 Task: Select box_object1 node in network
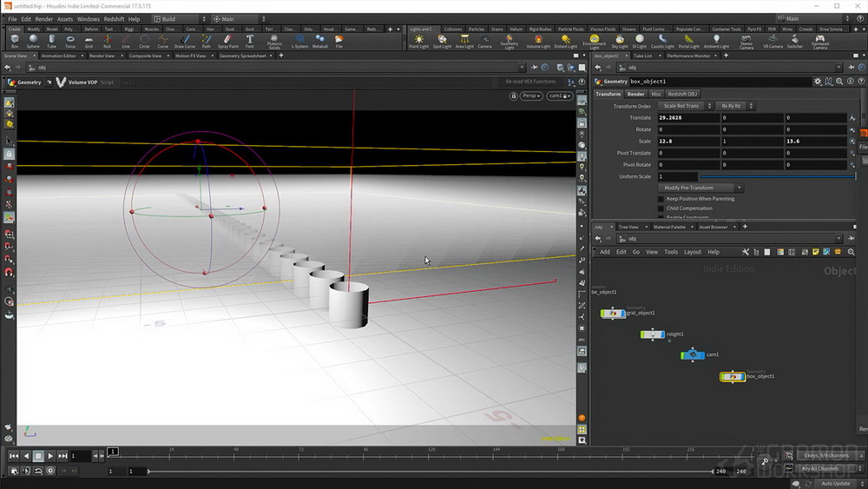point(733,377)
